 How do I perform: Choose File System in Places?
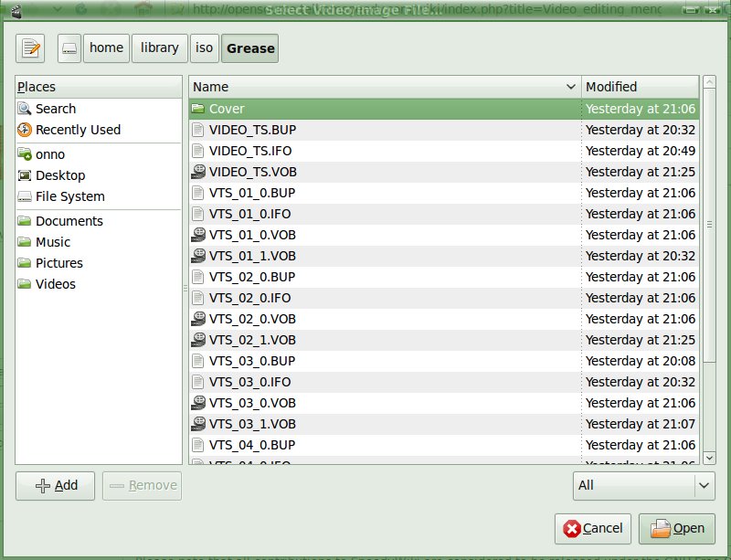69,196
